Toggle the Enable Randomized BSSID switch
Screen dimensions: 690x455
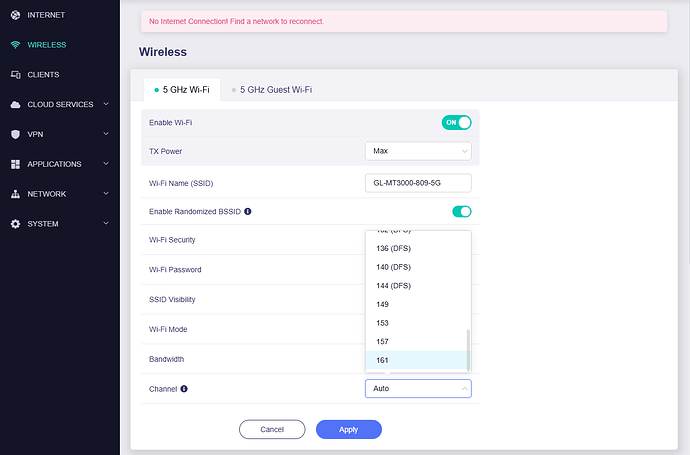coord(461,212)
